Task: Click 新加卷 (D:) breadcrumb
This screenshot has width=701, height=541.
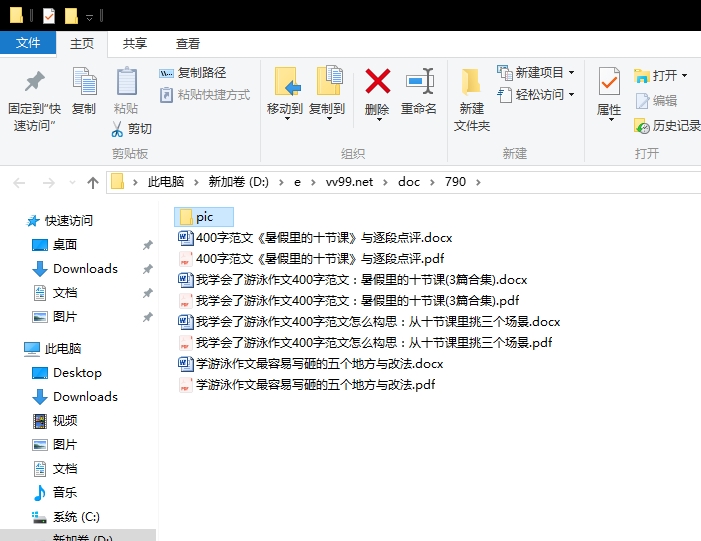Action: pos(238,182)
